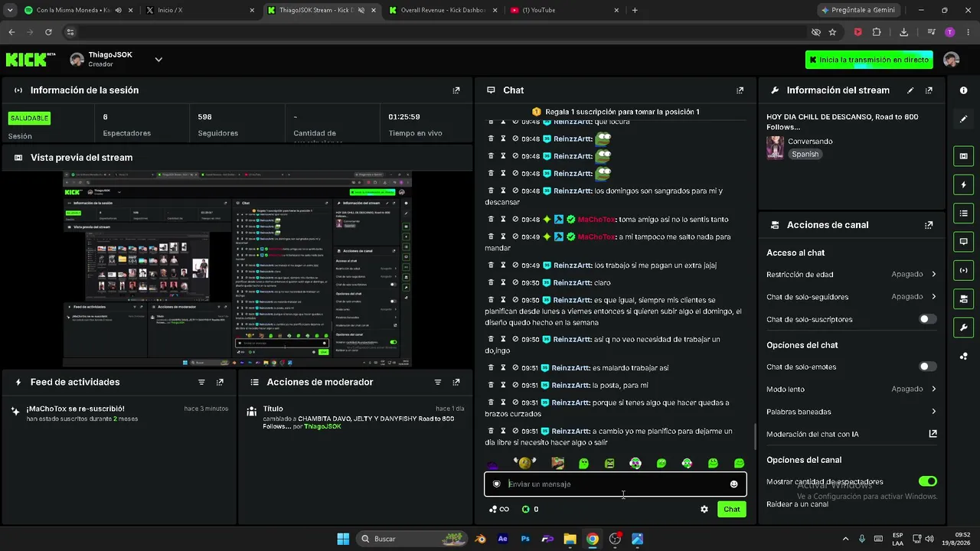Open the Windows Start menu
This screenshot has height=551, width=980.
(x=343, y=539)
